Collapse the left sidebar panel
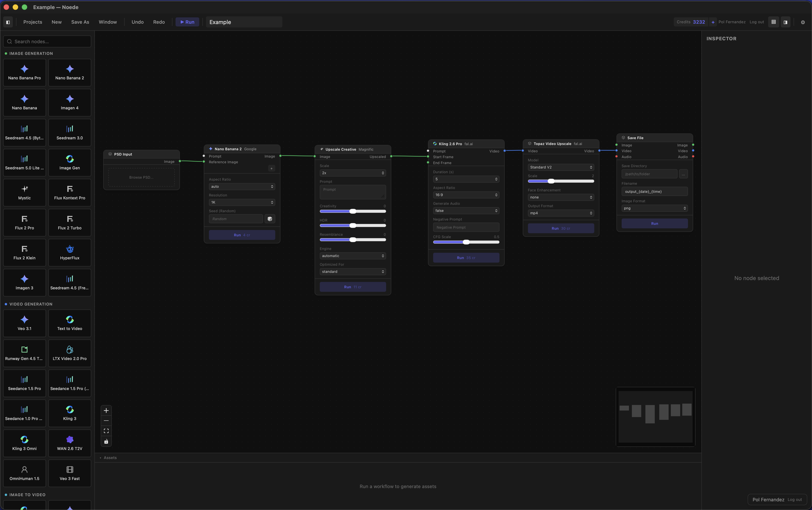812x510 pixels. (8, 22)
